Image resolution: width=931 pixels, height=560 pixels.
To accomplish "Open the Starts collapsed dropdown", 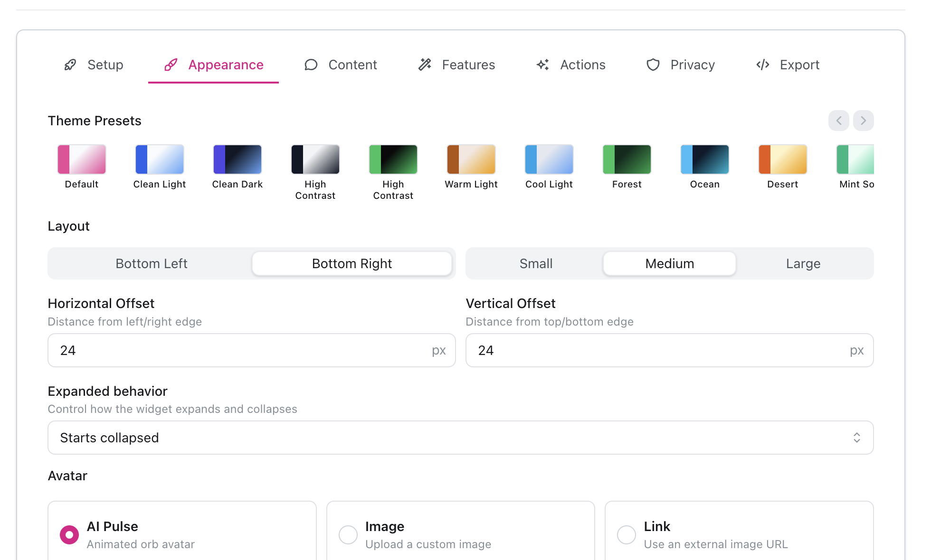I will coord(460,438).
